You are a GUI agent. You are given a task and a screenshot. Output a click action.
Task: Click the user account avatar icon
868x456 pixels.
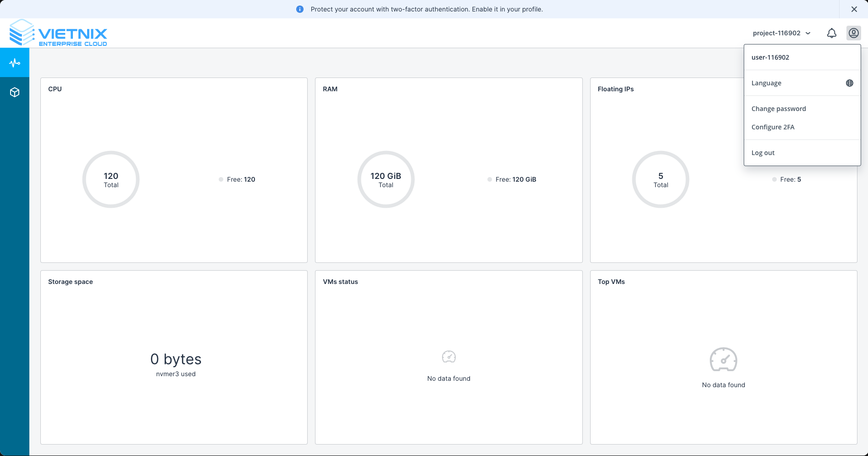[x=853, y=33]
